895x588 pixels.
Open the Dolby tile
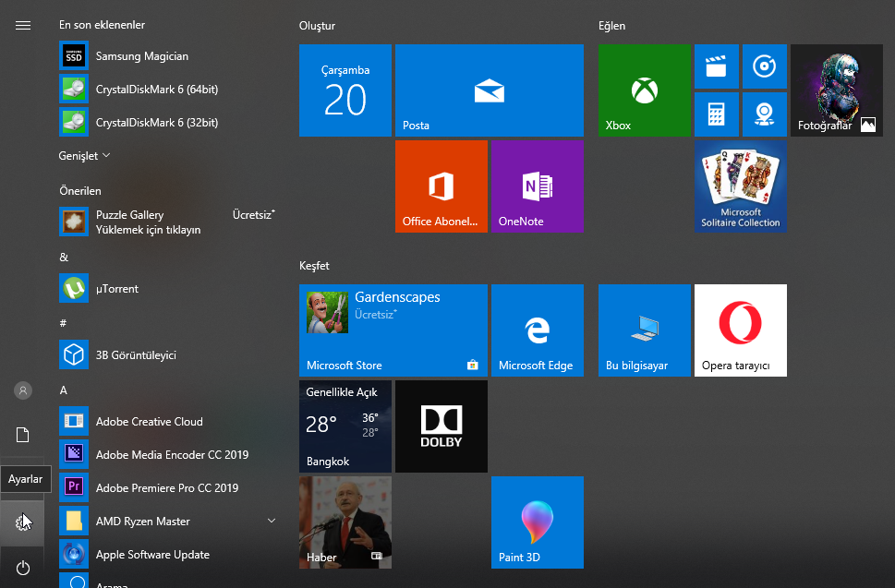pyautogui.click(x=441, y=426)
